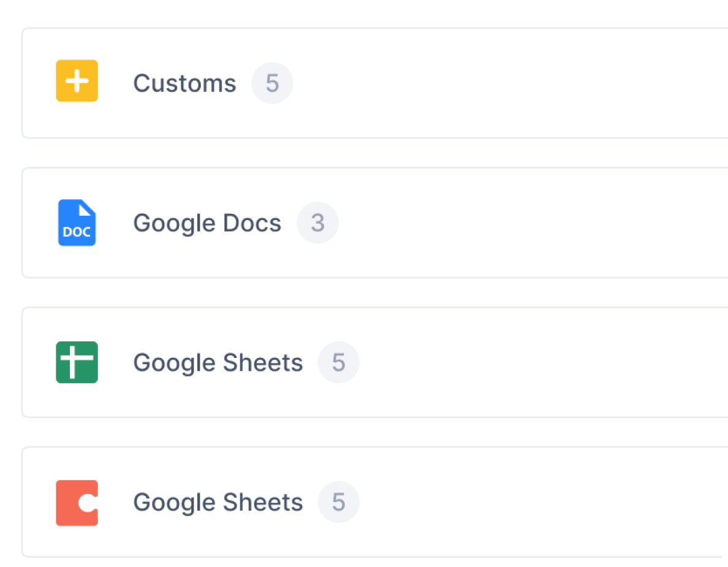The image size is (728, 567).
Task: Open the Customs label
Action: [x=184, y=83]
